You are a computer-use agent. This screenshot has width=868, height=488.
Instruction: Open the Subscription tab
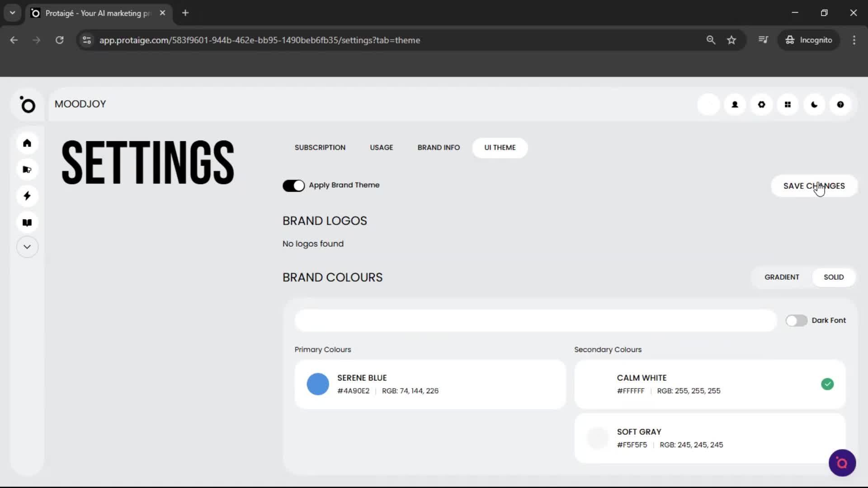(320, 147)
